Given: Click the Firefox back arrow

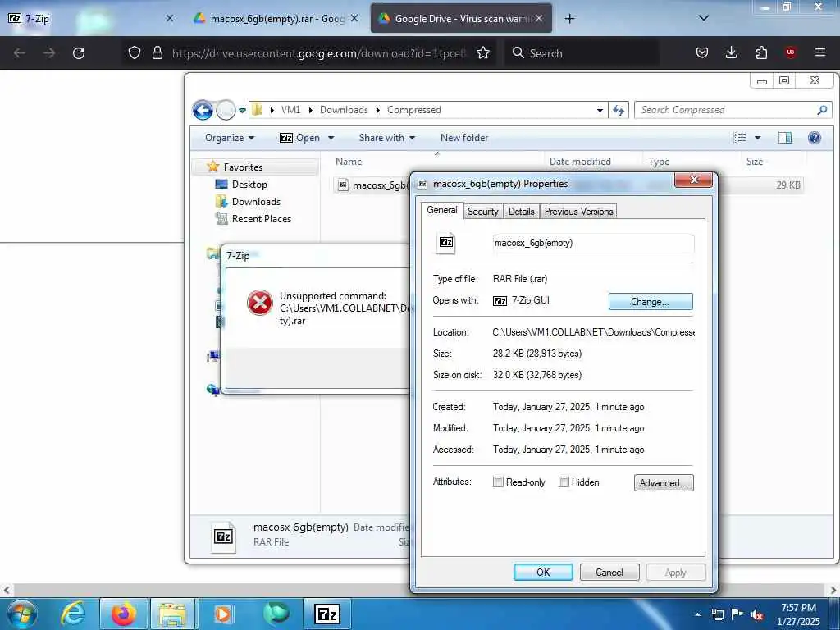Looking at the screenshot, I should [20, 53].
